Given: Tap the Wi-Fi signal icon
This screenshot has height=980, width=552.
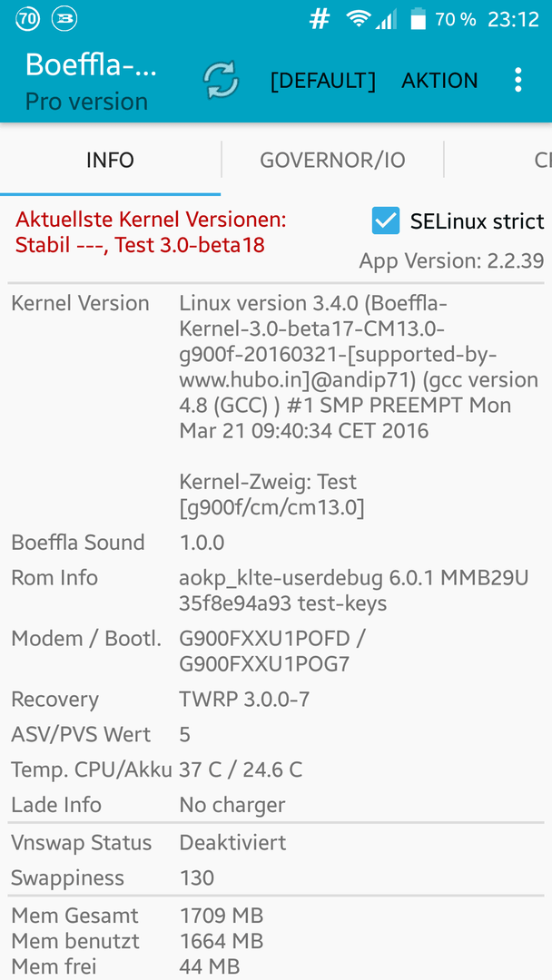Looking at the screenshot, I should (359, 19).
